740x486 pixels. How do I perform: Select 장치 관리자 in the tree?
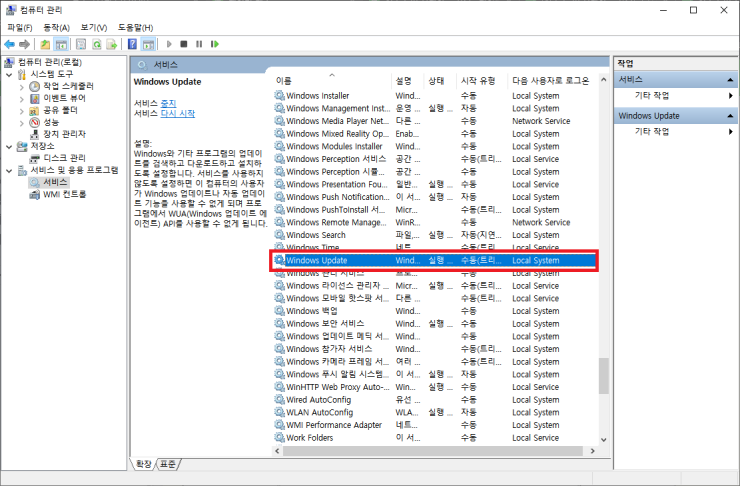[x=64, y=134]
